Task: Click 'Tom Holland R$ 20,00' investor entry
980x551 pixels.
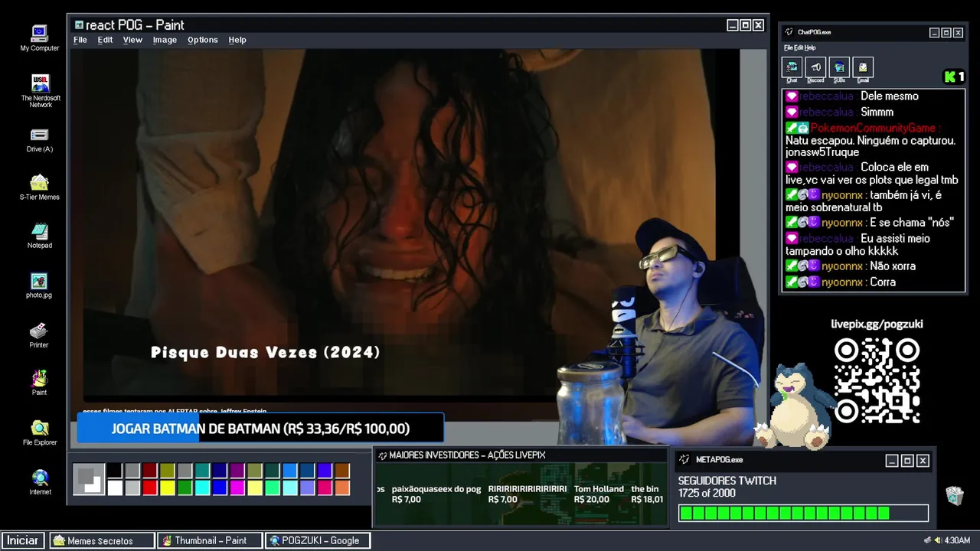Action: [x=599, y=494]
